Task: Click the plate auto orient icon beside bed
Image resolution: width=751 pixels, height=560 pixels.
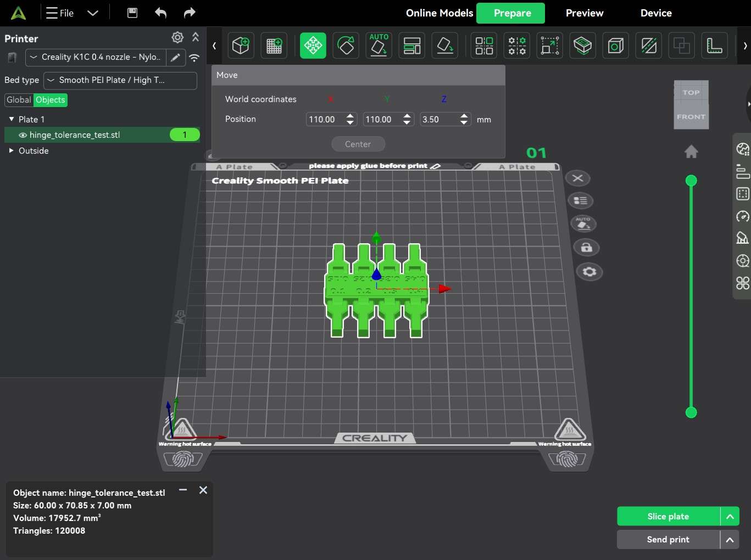Action: tap(583, 224)
